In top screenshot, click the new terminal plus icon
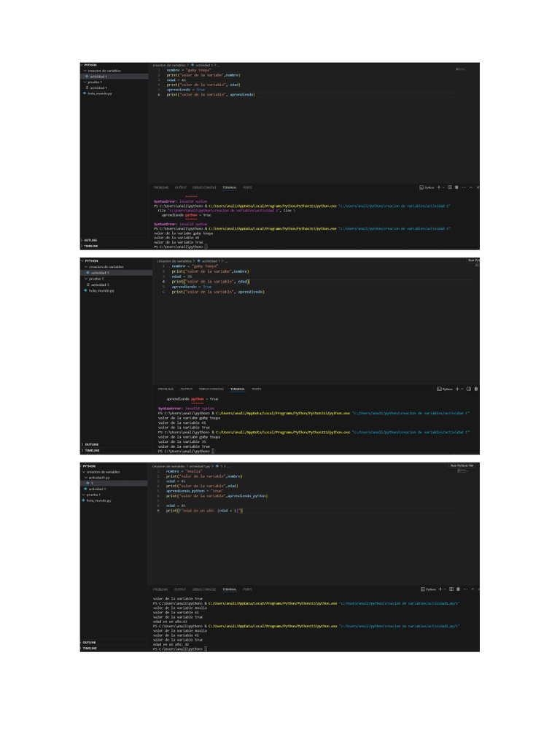The image size is (560, 747). [438, 187]
